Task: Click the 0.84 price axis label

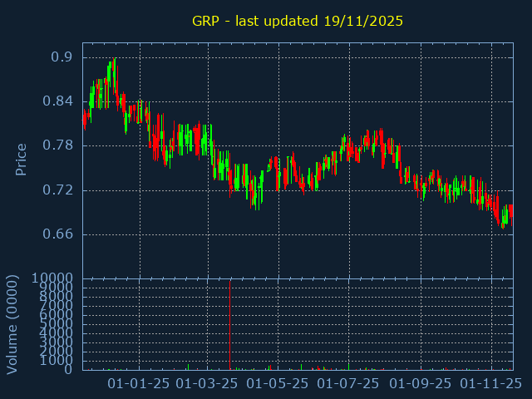Action: click(57, 101)
